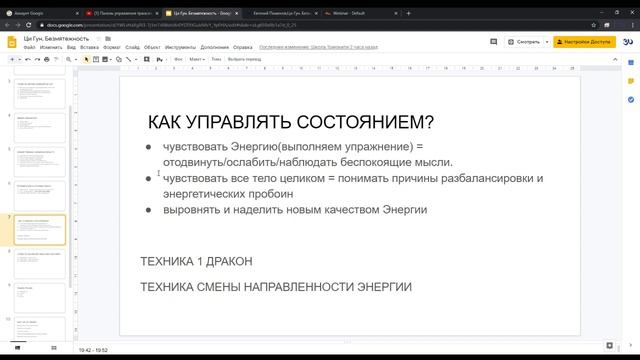Select the slide thumbnail directly below the highlighted one

40,264
